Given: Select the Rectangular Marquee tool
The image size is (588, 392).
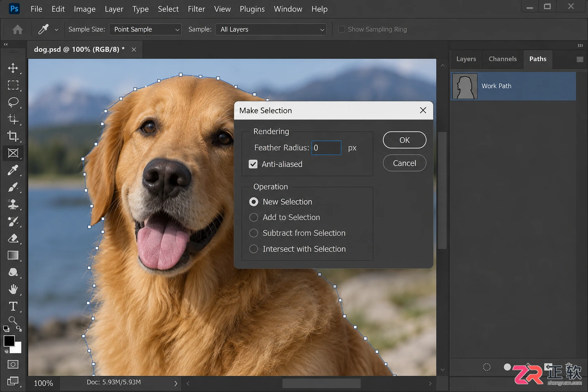Looking at the screenshot, I should coord(13,85).
